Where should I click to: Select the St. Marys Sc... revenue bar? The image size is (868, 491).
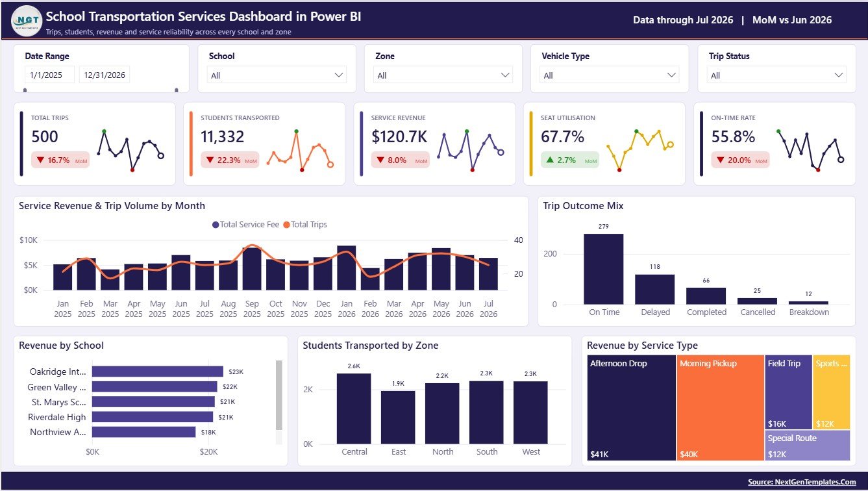click(x=153, y=401)
